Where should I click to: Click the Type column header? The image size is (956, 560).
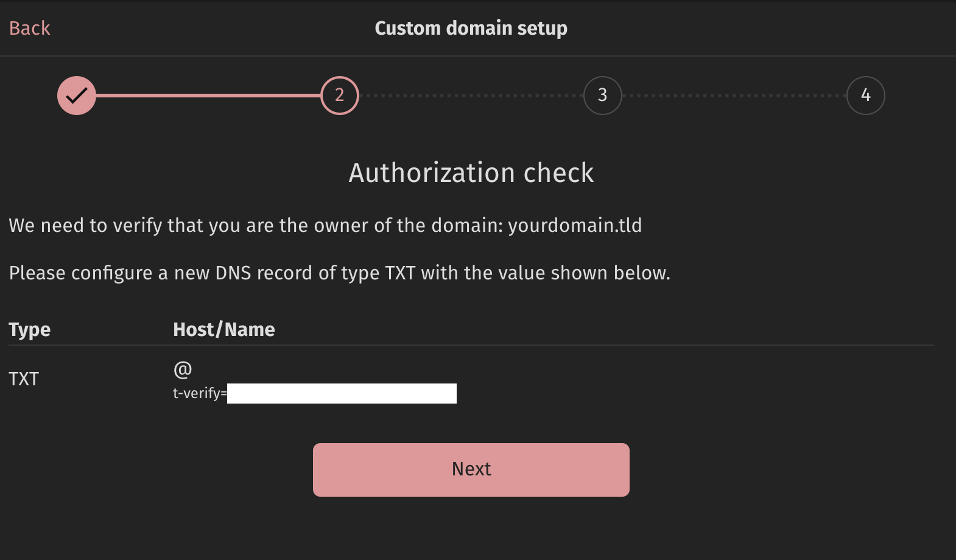coord(29,329)
